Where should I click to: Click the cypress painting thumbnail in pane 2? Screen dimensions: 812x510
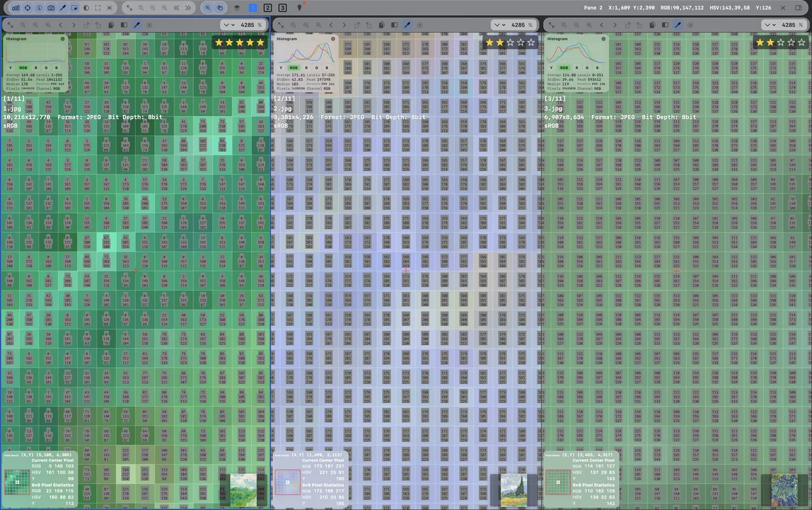[513, 490]
